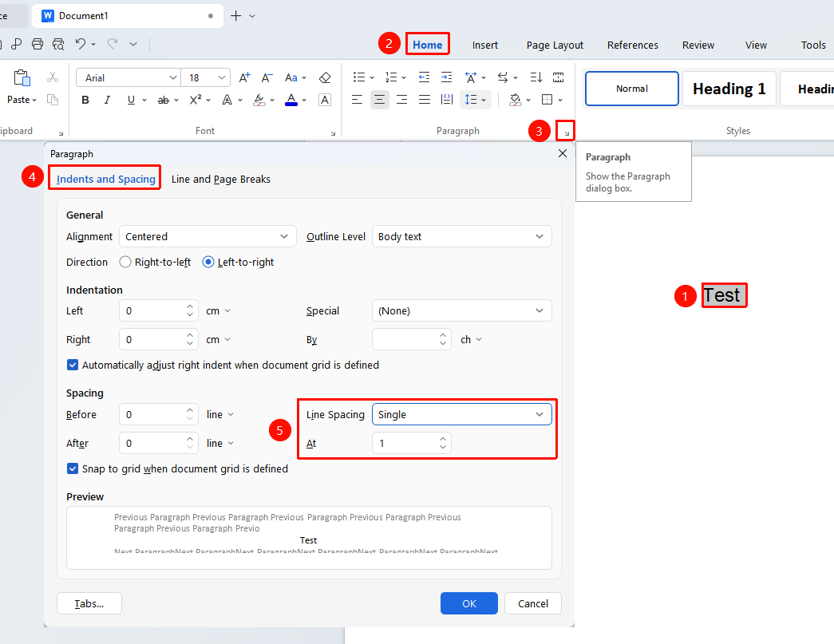Open the Insert ribbon tab
Viewport: 834px width, 644px height.
(x=485, y=45)
